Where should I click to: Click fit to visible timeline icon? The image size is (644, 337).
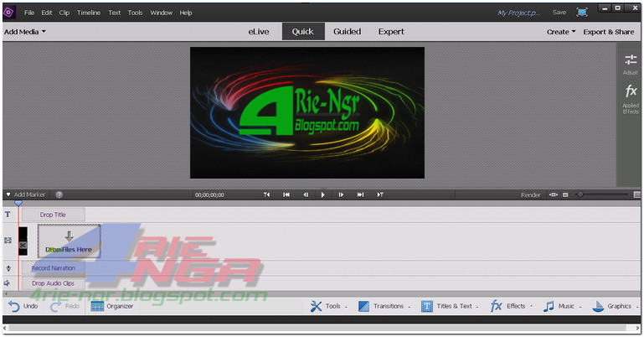coord(554,194)
